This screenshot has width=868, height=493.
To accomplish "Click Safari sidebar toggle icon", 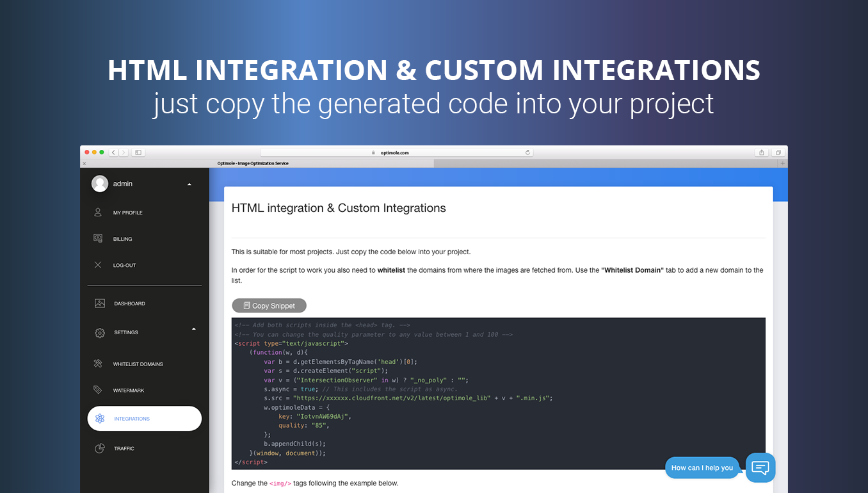I will click(x=138, y=152).
